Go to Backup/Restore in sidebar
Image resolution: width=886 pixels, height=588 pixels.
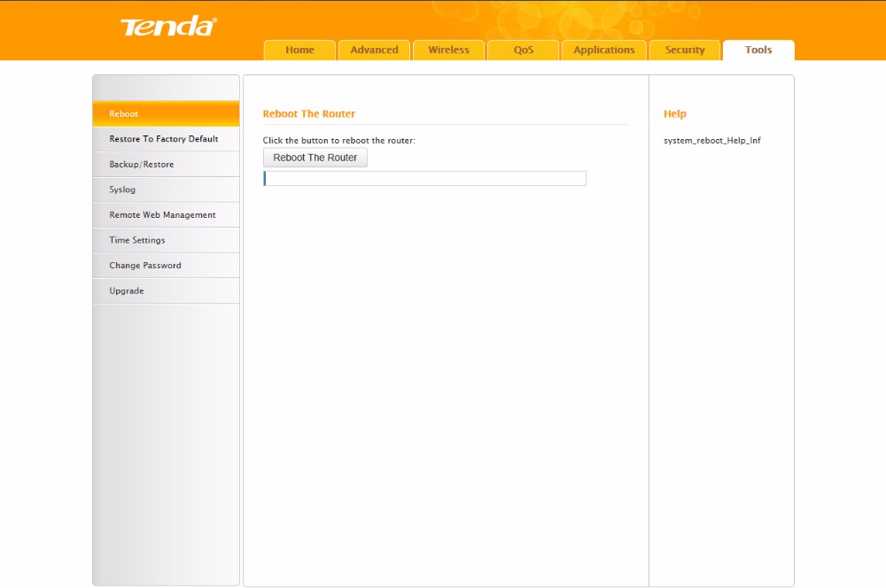point(166,165)
